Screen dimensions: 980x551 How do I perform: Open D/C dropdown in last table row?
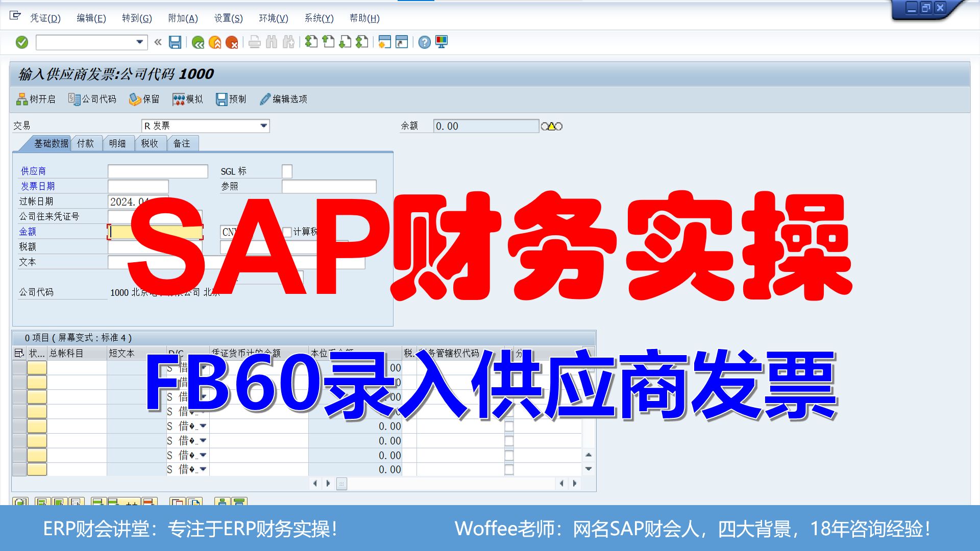click(203, 469)
